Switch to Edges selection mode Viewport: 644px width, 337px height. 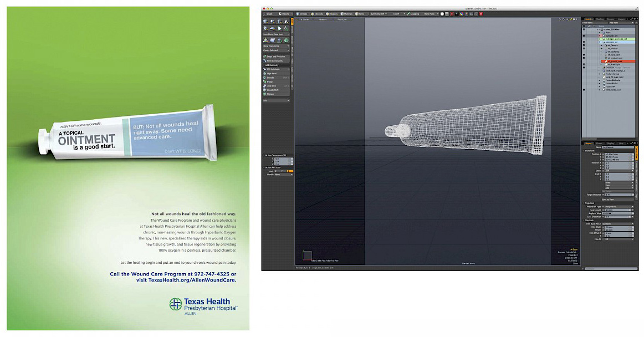(318, 14)
